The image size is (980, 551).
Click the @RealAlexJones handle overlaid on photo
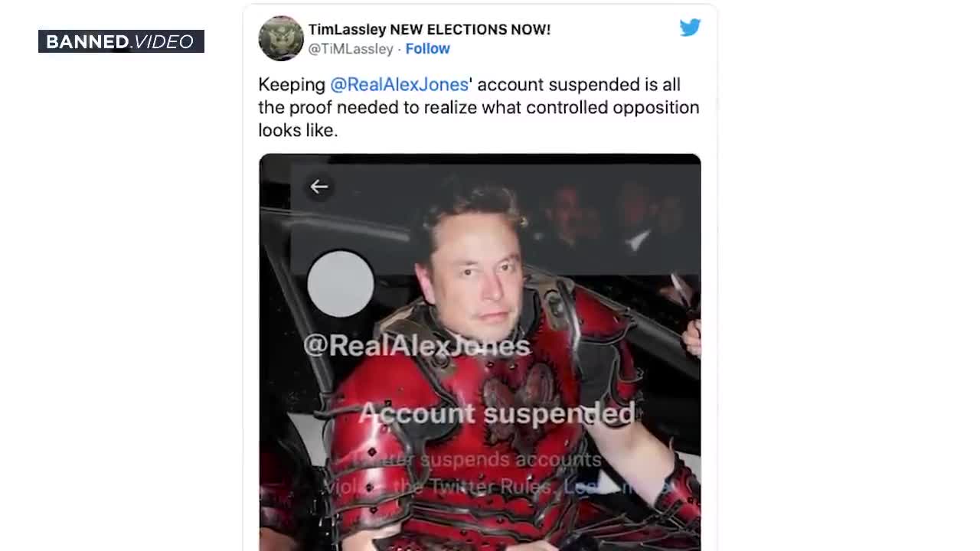(416, 345)
